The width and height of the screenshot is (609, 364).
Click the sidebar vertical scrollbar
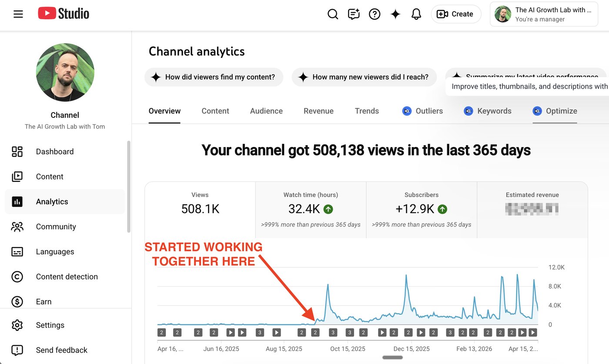pos(129,186)
